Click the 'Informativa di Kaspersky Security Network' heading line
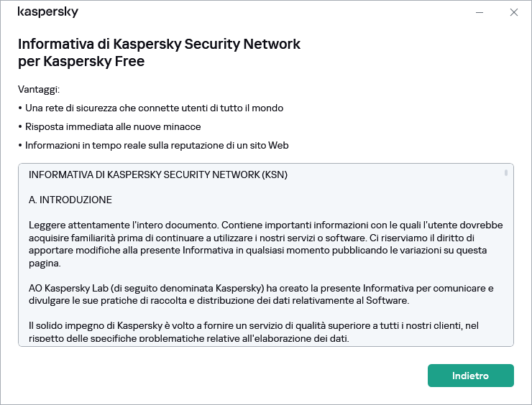Image resolution: width=532 pixels, height=405 pixels. (x=159, y=44)
